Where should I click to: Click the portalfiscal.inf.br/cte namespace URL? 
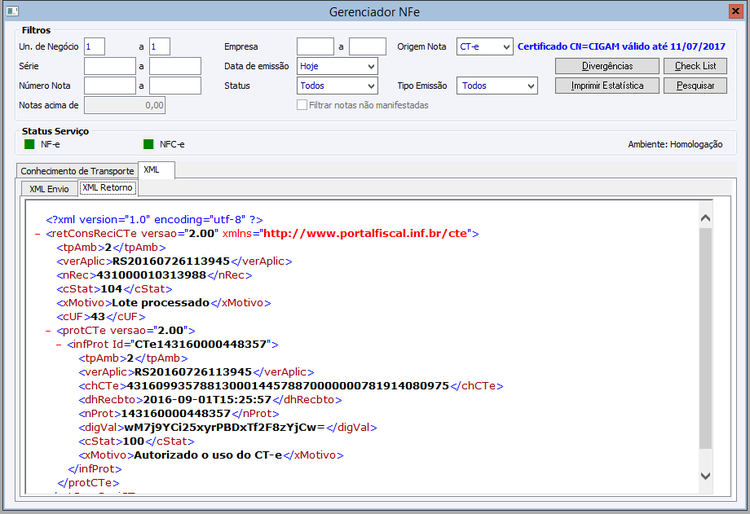(x=365, y=234)
